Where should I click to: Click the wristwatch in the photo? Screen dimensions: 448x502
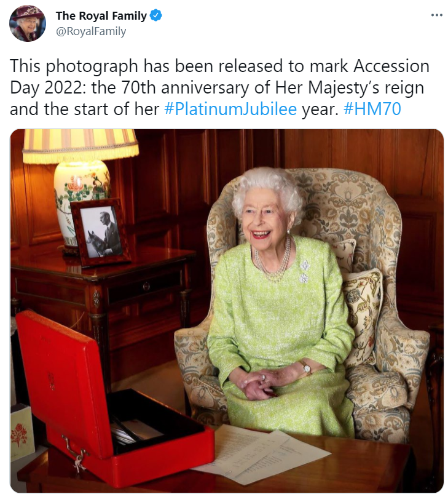click(307, 368)
